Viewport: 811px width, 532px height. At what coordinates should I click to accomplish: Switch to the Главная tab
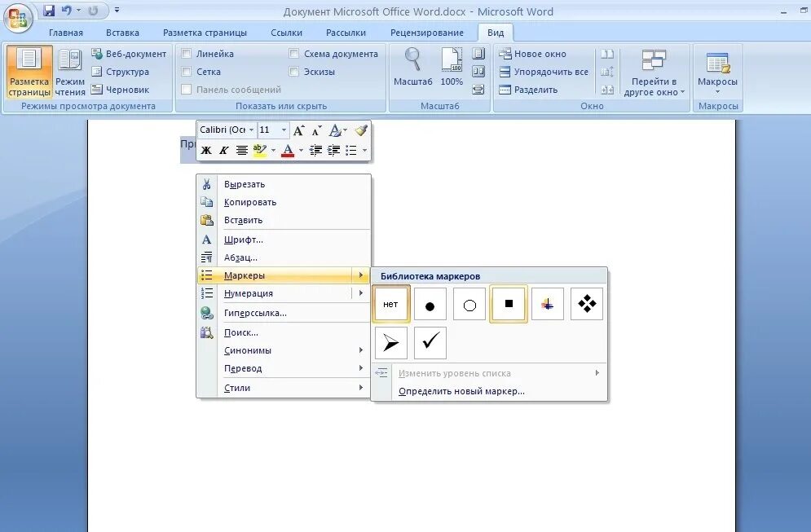click(x=66, y=33)
